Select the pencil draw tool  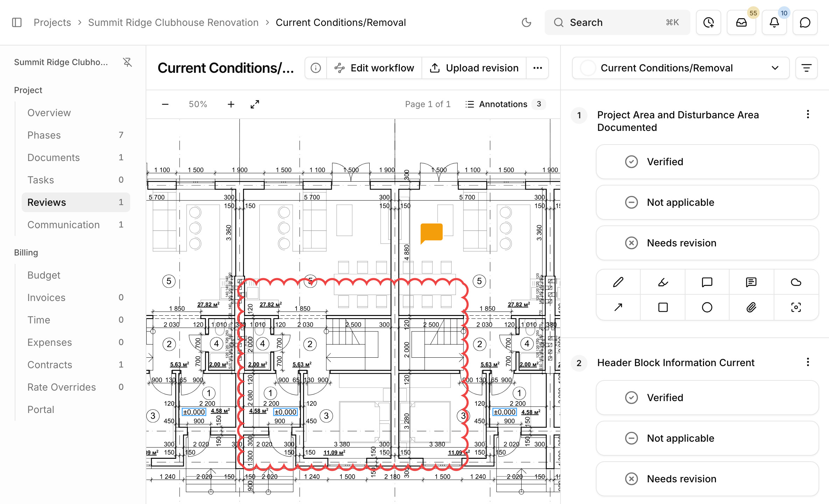tap(618, 282)
